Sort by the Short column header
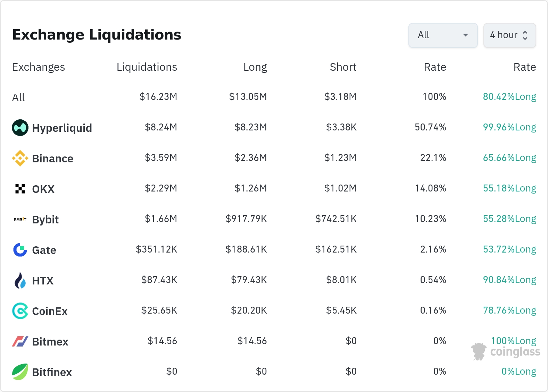Screen dimensions: 548x392 coord(343,67)
